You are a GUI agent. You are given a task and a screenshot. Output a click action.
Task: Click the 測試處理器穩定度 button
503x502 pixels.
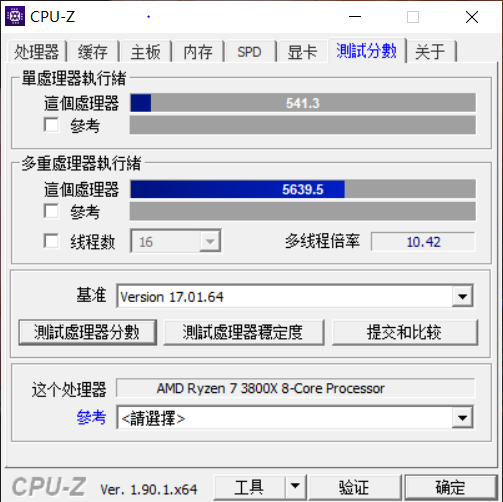pyautogui.click(x=244, y=332)
